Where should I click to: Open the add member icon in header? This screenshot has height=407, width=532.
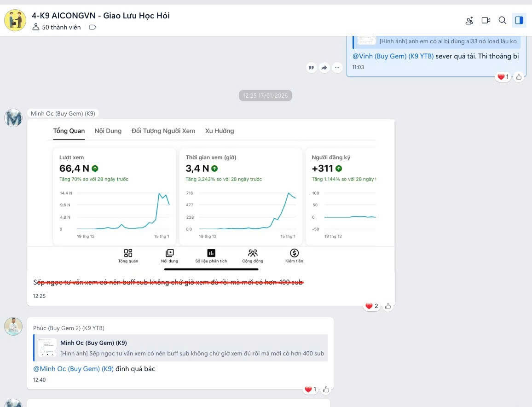pyautogui.click(x=469, y=21)
